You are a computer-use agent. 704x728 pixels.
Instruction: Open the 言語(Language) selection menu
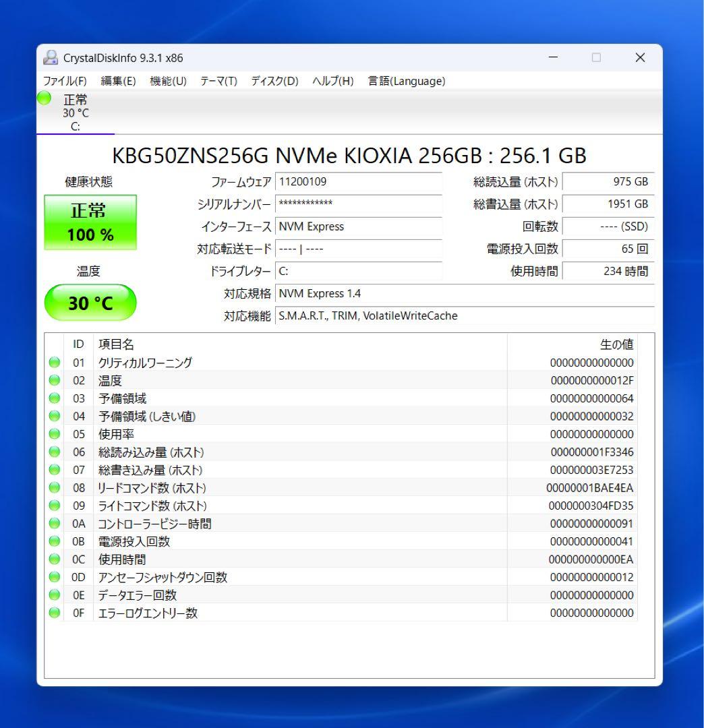[x=405, y=81]
